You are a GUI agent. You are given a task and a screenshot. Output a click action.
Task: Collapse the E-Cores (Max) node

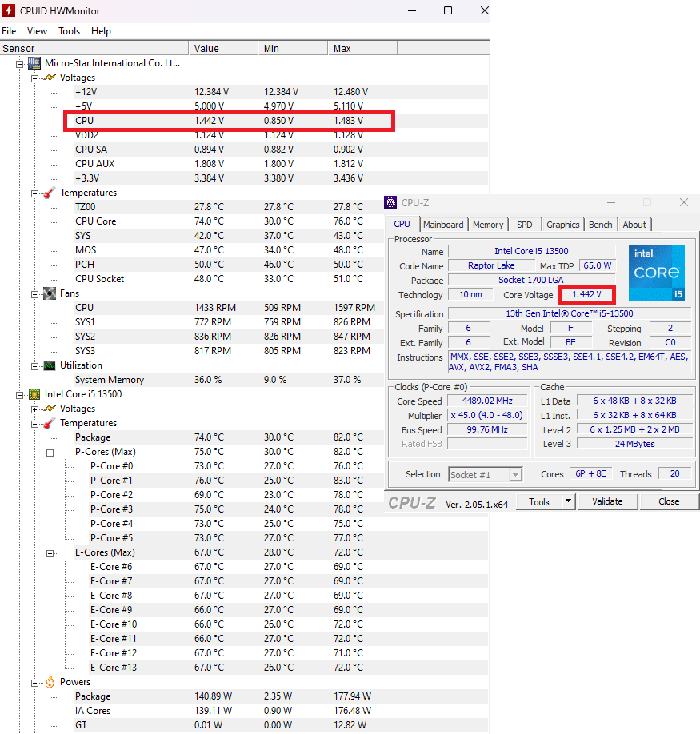(x=50, y=552)
